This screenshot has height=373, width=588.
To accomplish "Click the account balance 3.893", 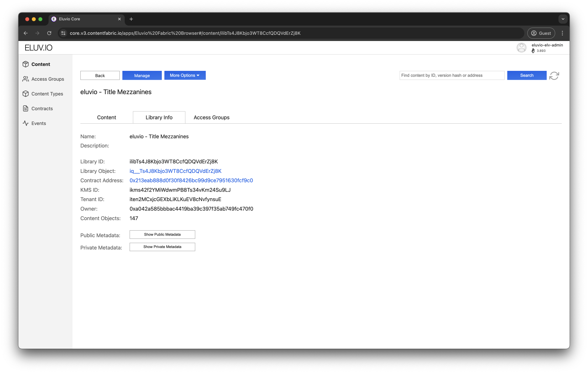I will (x=541, y=51).
